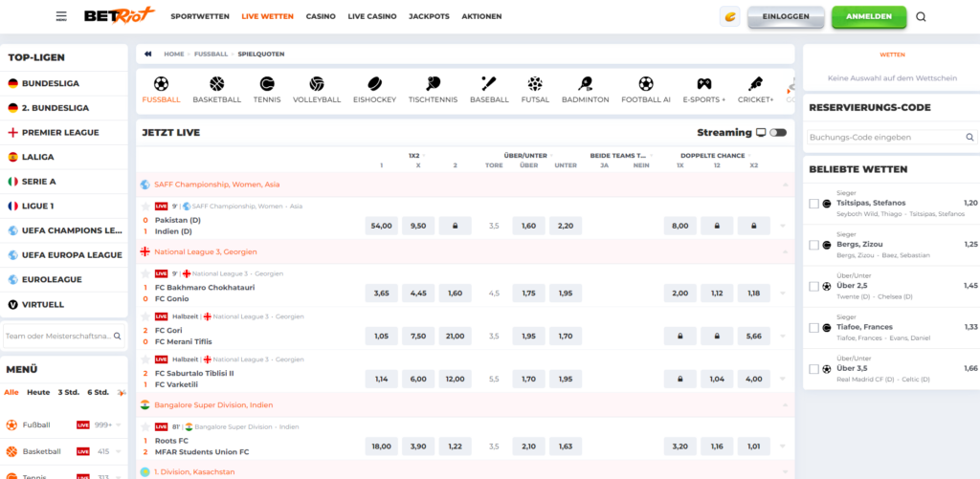The height and width of the screenshot is (479, 980).
Task: Favorite the Pakistan vs Indien match star
Action: point(145,207)
